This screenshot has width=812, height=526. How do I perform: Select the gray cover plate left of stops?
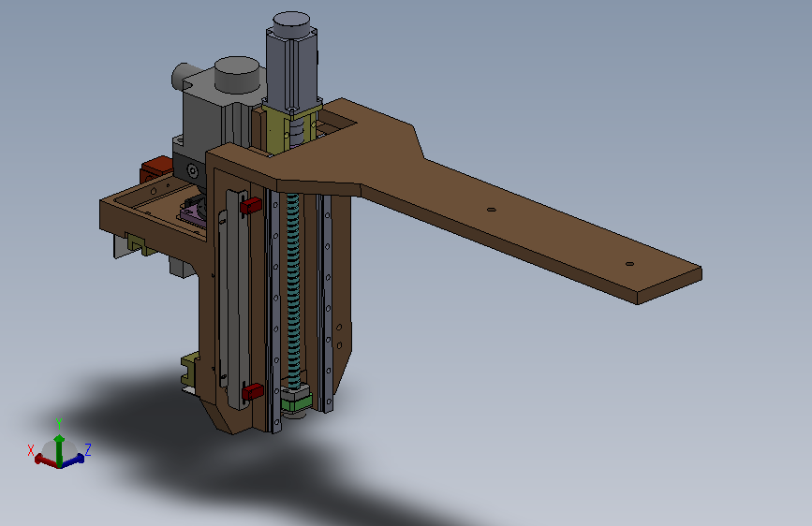pos(237,300)
